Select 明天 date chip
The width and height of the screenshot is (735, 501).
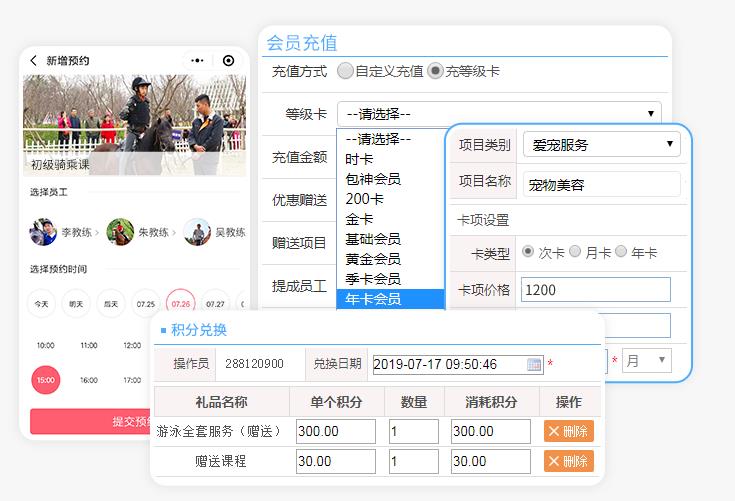coord(76,304)
